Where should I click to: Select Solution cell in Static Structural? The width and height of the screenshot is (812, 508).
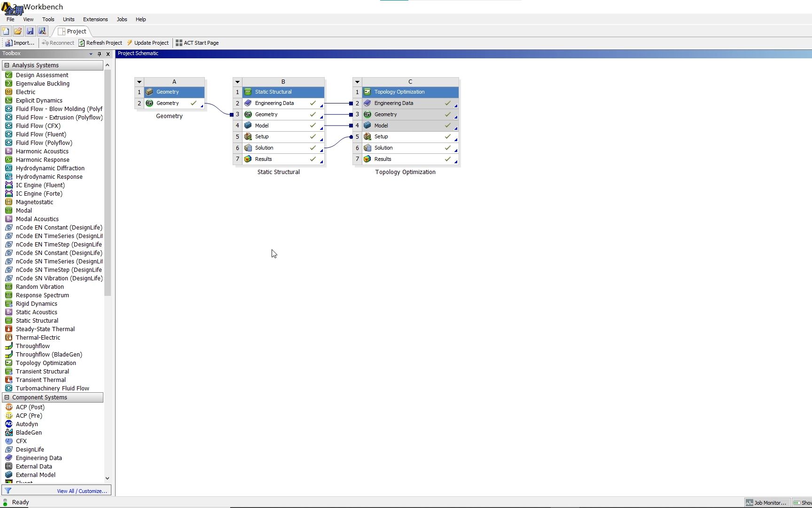283,148
